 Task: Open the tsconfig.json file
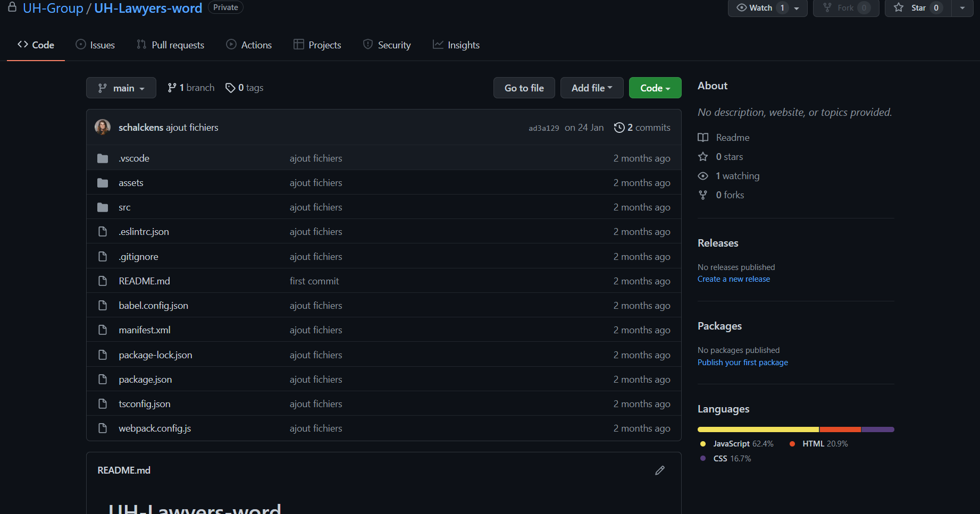coord(145,404)
